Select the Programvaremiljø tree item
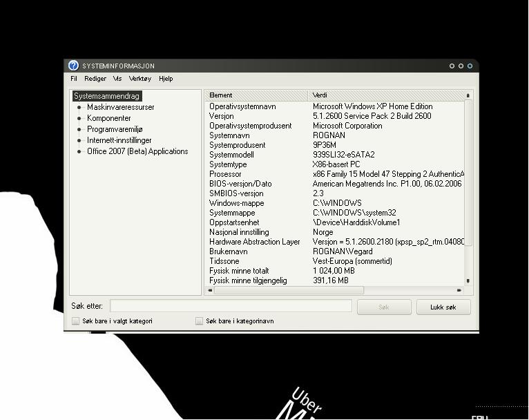This screenshot has height=420, width=529. pos(115,129)
